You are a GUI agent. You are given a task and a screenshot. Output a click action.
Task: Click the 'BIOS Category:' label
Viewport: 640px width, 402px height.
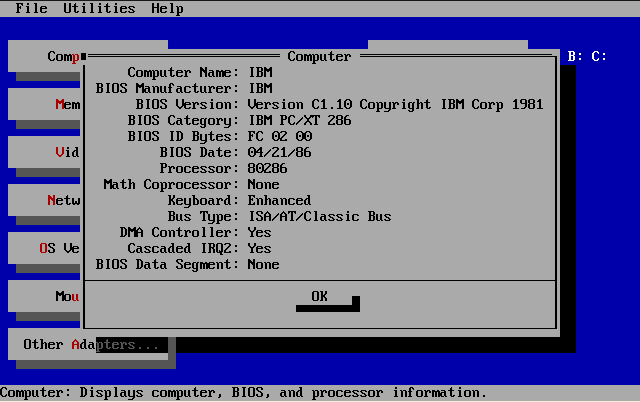click(x=183, y=120)
